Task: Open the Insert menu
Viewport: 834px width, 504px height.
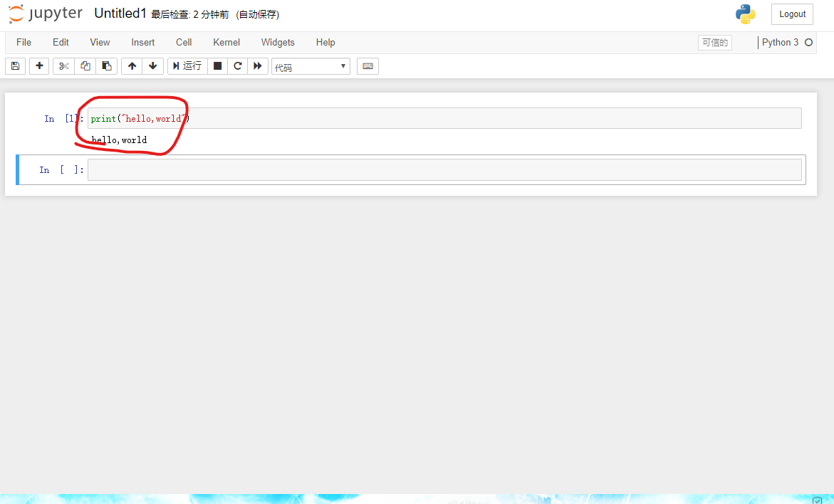Action: pyautogui.click(x=143, y=43)
